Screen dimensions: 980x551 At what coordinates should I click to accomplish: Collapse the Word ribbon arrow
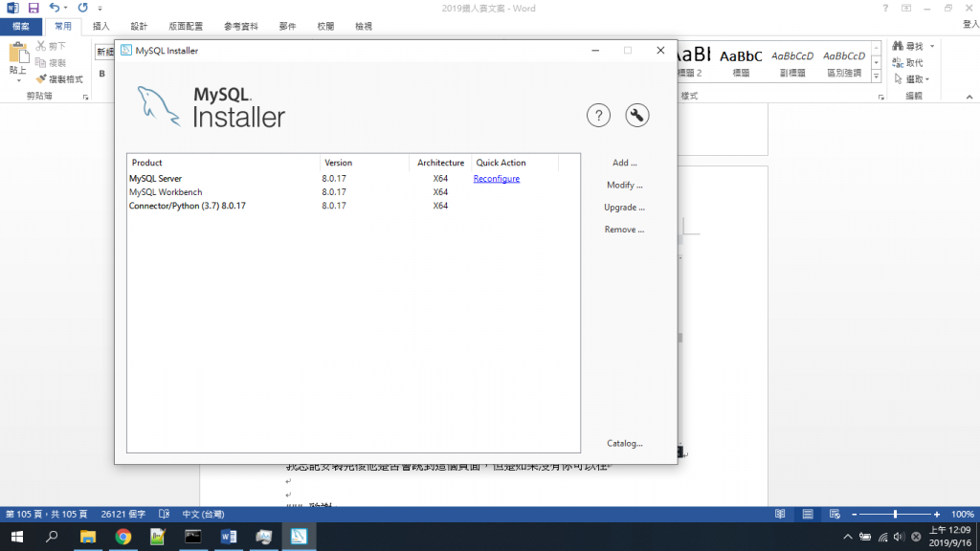click(x=969, y=97)
